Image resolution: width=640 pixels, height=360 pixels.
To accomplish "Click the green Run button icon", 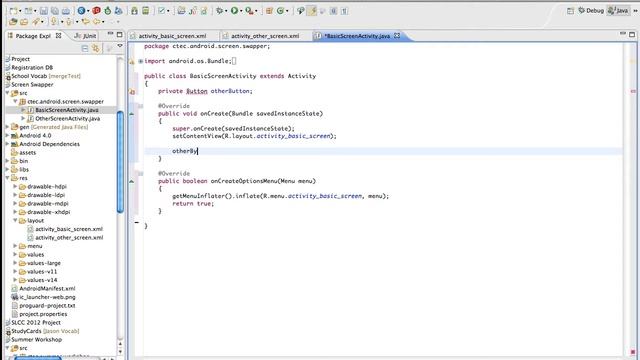I will tap(234, 11).
